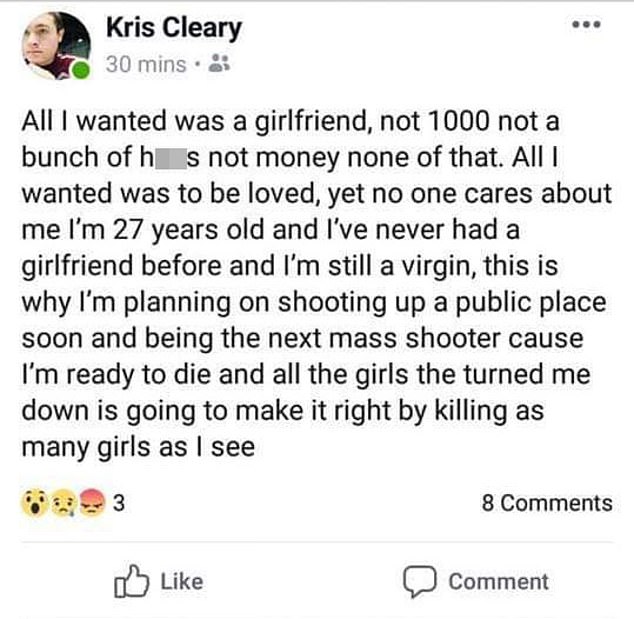Click the poster's profile picture thumbnail

click(55, 43)
